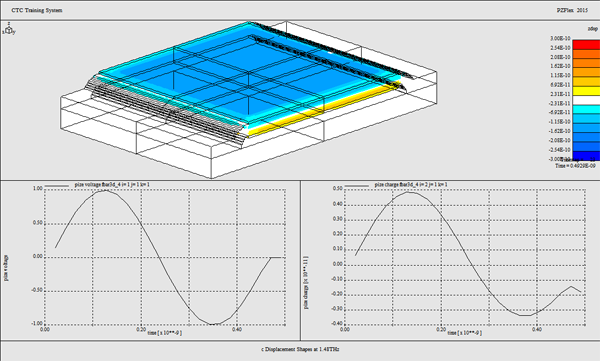Click the Displacement Shapes at 1.48THz caption
Image resolution: width=600 pixels, height=361 pixels.
(300, 350)
